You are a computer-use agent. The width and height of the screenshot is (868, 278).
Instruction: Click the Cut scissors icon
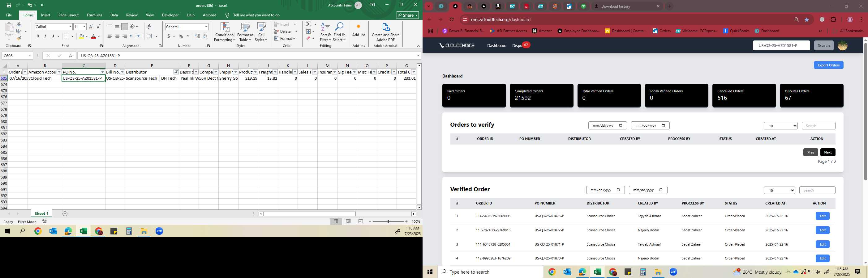coord(19,24)
